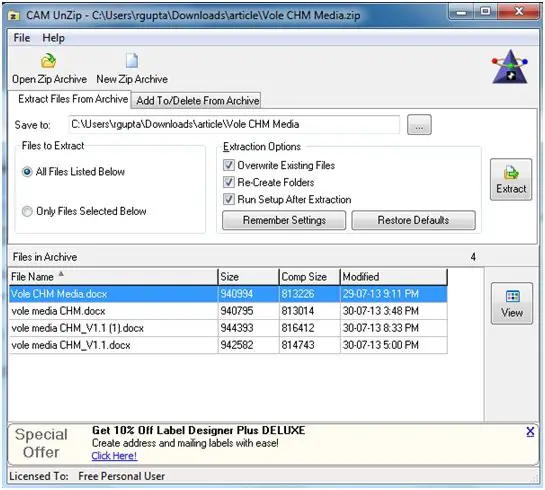Click the CAM pyramid logo

[510, 67]
